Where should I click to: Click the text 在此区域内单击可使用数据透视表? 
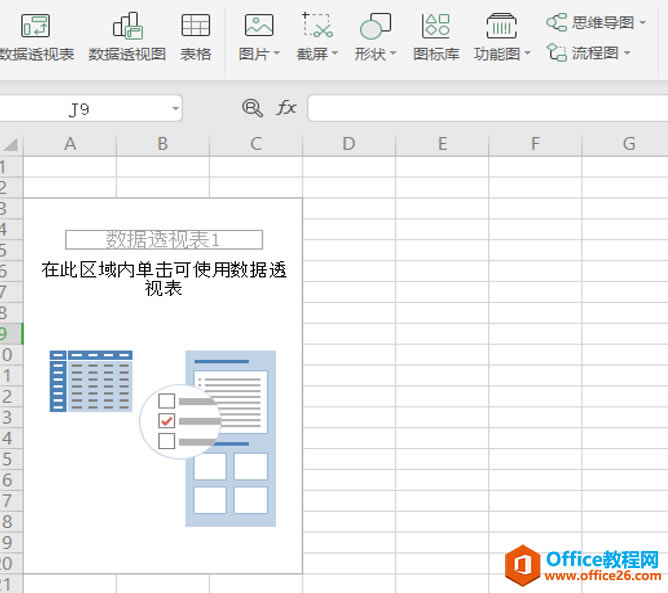(x=164, y=279)
